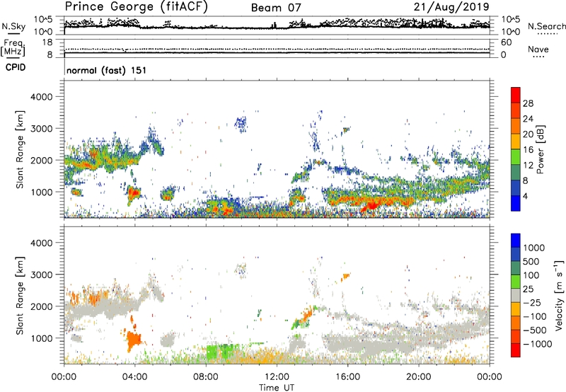
Task: Click the 4000 tick on velocity panel
Action: point(41,243)
